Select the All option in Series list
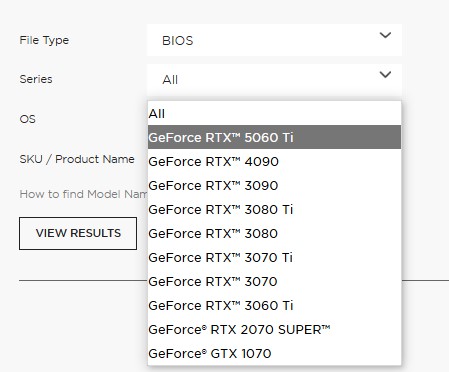The image size is (449, 372). coord(274,114)
